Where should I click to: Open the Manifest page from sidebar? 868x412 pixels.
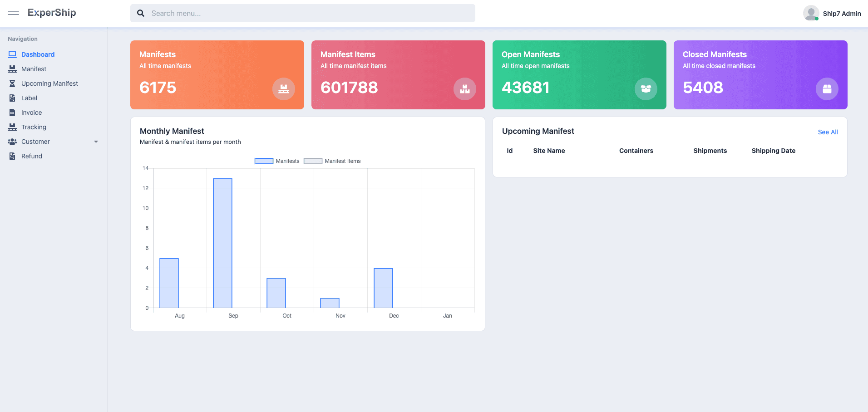click(34, 69)
